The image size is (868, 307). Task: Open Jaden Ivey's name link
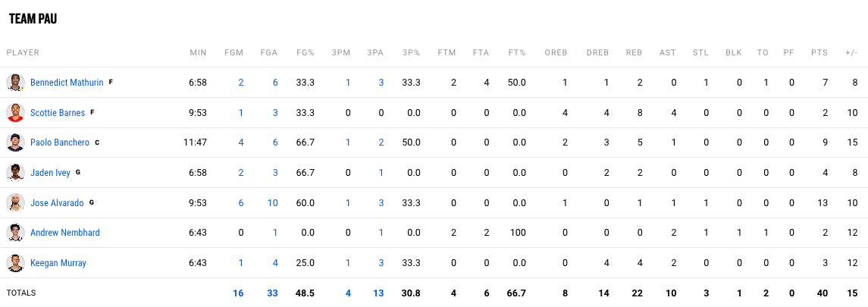point(50,173)
